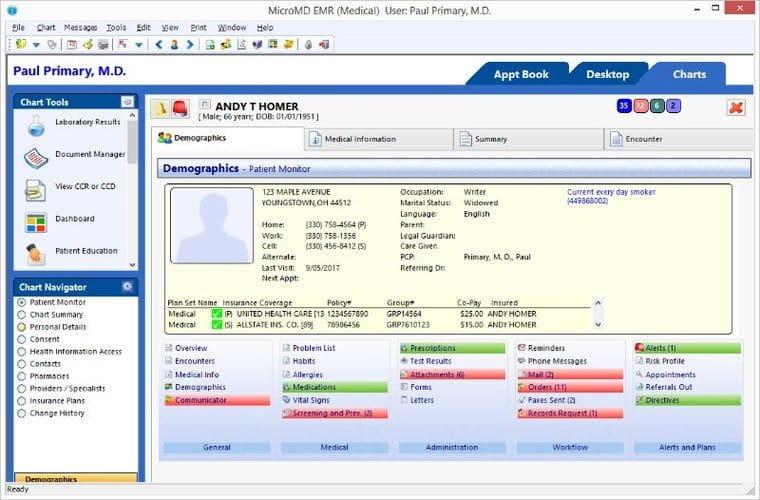Viewport: 760px width, 500px height.
Task: Click the Chart Tools header options icon
Action: [127, 102]
